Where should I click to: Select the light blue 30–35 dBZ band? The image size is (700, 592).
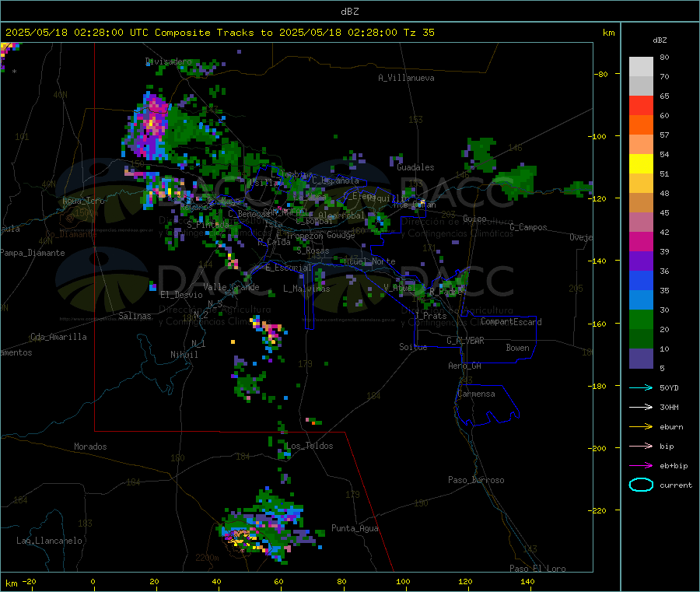click(641, 300)
